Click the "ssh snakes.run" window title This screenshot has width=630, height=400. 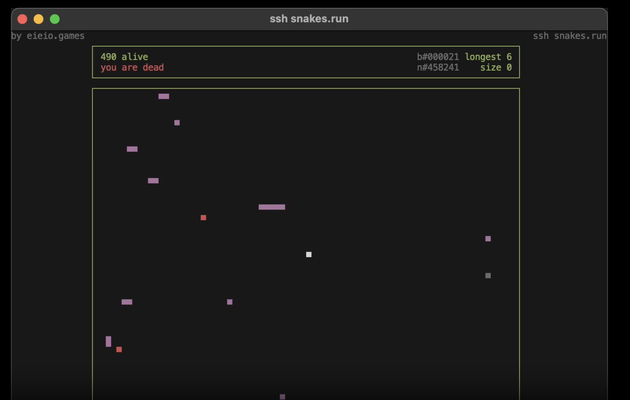click(x=309, y=19)
